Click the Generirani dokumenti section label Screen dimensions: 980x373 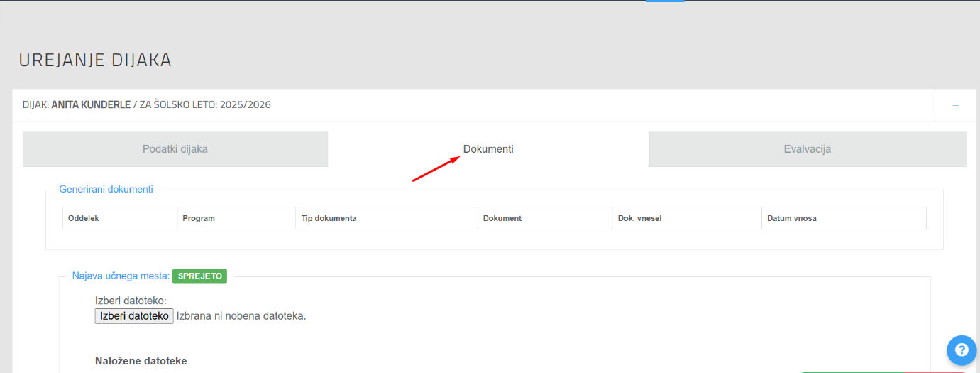coord(106,189)
